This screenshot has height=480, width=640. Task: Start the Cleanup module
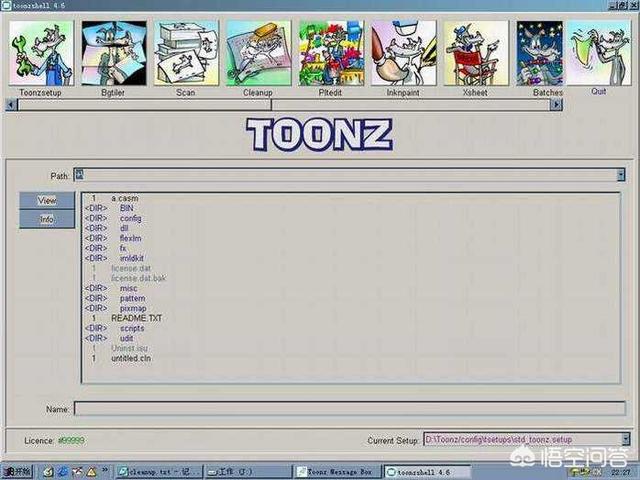click(259, 53)
